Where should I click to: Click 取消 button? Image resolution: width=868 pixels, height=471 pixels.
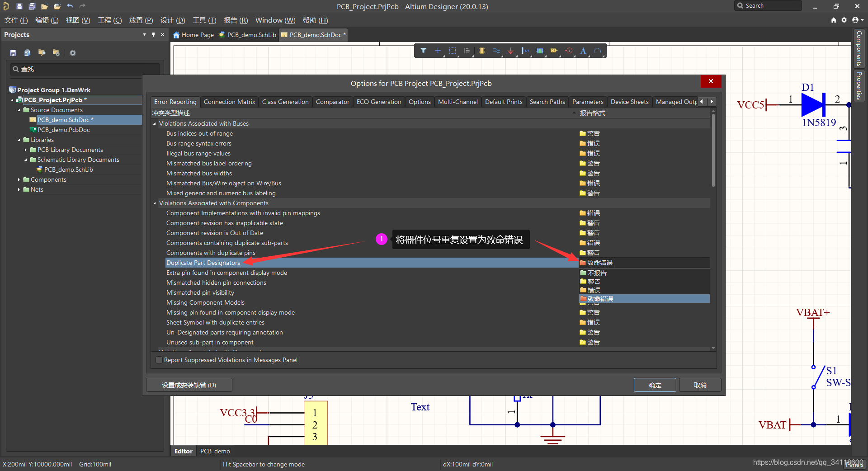[x=700, y=385]
